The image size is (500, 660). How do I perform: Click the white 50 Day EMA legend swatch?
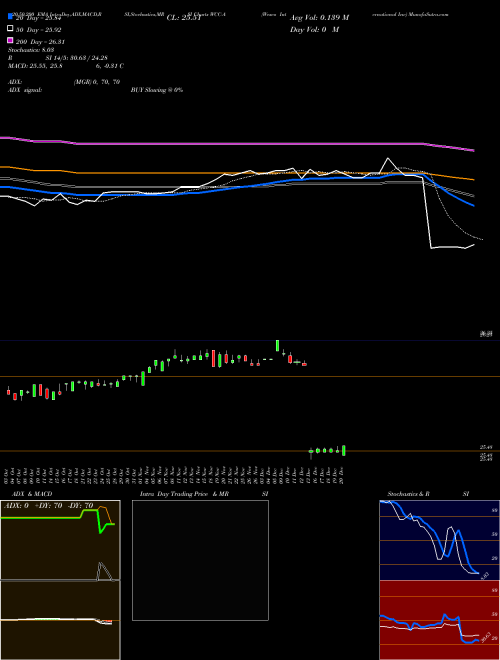click(11, 29)
